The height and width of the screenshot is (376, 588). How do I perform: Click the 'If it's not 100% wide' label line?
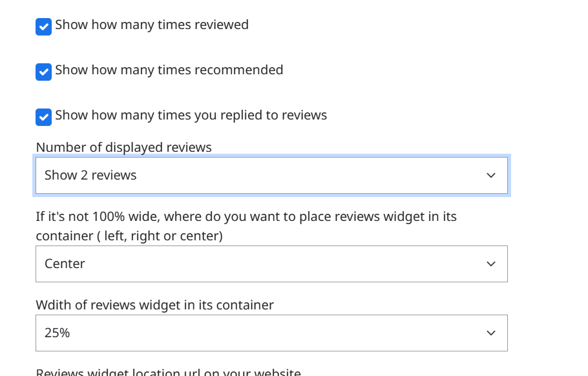tap(246, 216)
